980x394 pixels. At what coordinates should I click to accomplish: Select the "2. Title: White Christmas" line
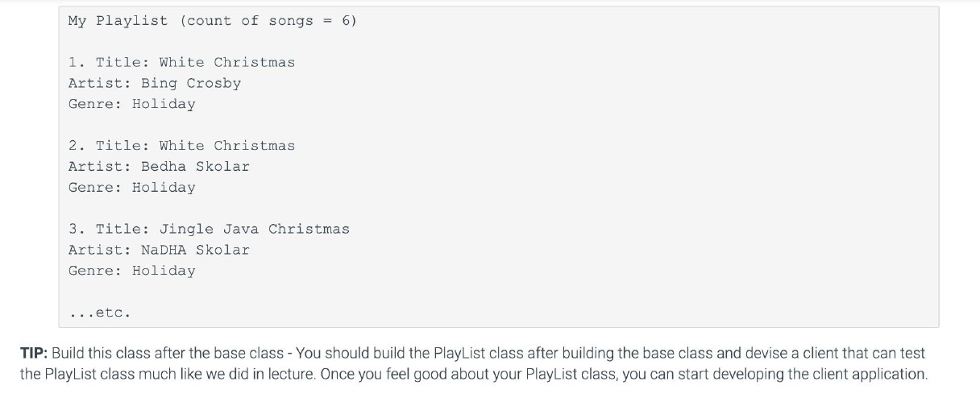tap(181, 146)
